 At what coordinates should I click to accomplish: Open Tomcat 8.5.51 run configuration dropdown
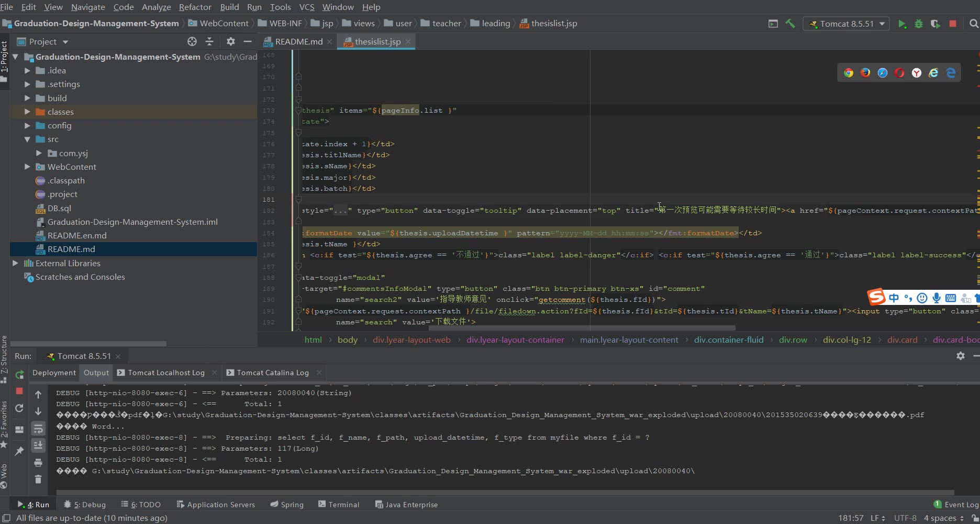(x=846, y=24)
